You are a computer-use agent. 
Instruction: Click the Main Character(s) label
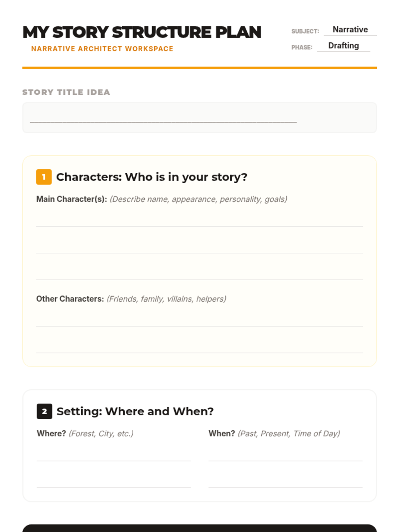[71, 199]
